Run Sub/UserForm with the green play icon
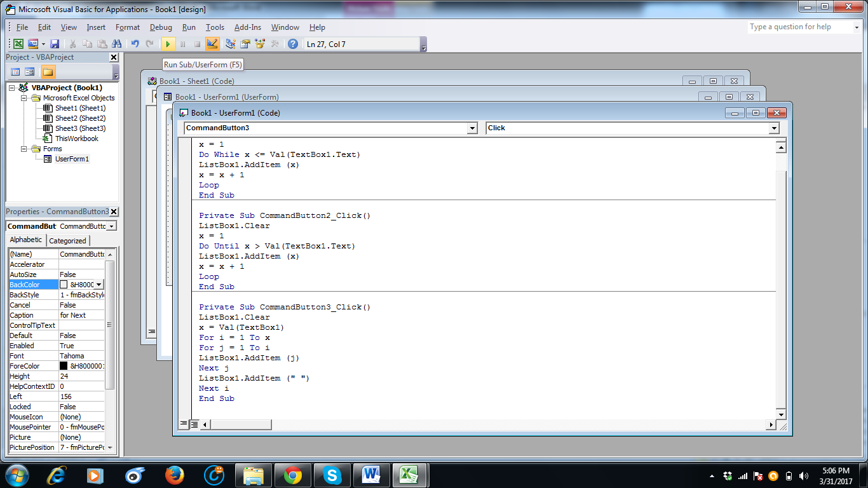 168,44
